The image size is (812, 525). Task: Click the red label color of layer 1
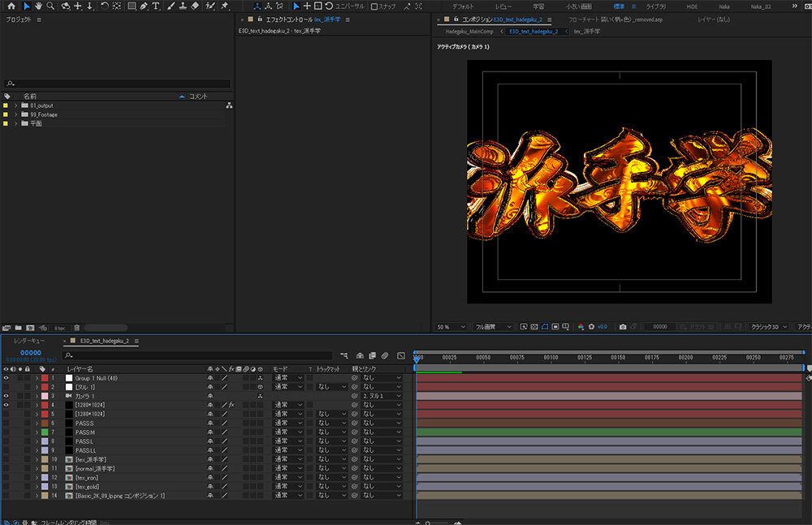coord(45,378)
